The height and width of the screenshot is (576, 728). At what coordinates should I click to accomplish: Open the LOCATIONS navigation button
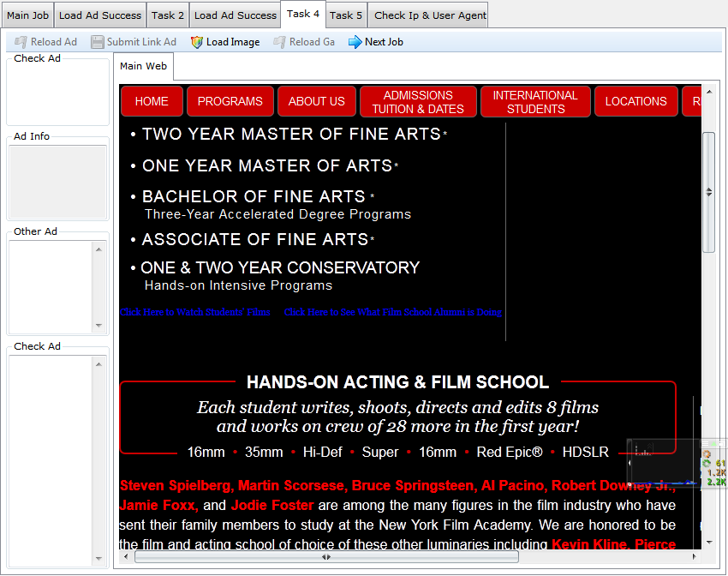[x=636, y=101]
